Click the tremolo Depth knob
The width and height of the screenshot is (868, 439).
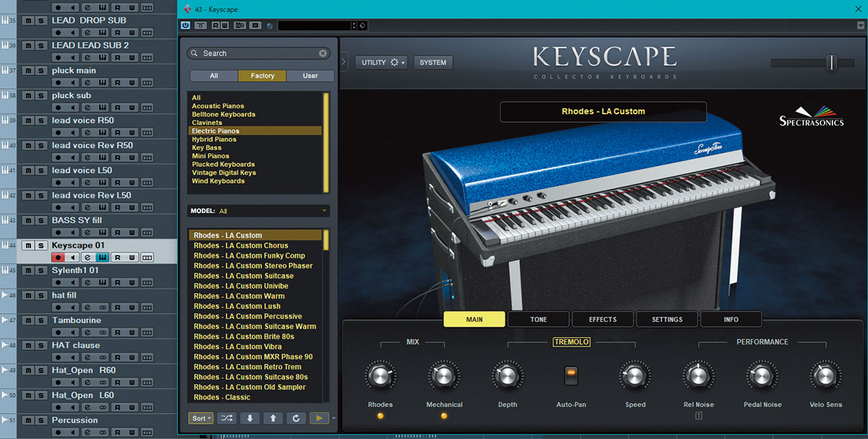pos(507,376)
